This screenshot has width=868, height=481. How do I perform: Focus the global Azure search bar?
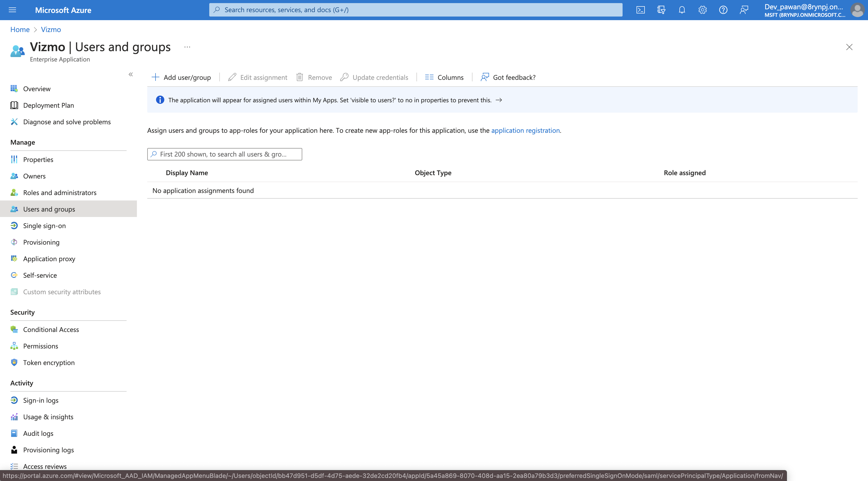tap(415, 10)
